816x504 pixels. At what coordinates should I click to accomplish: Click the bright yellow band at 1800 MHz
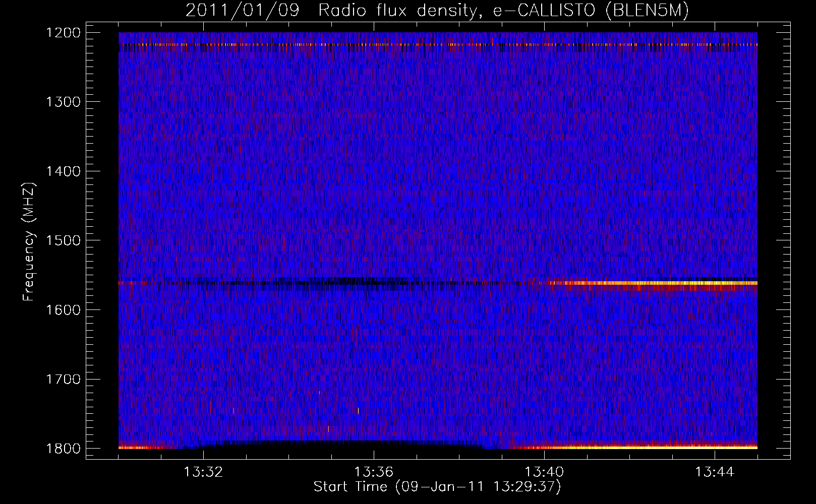pos(635,447)
